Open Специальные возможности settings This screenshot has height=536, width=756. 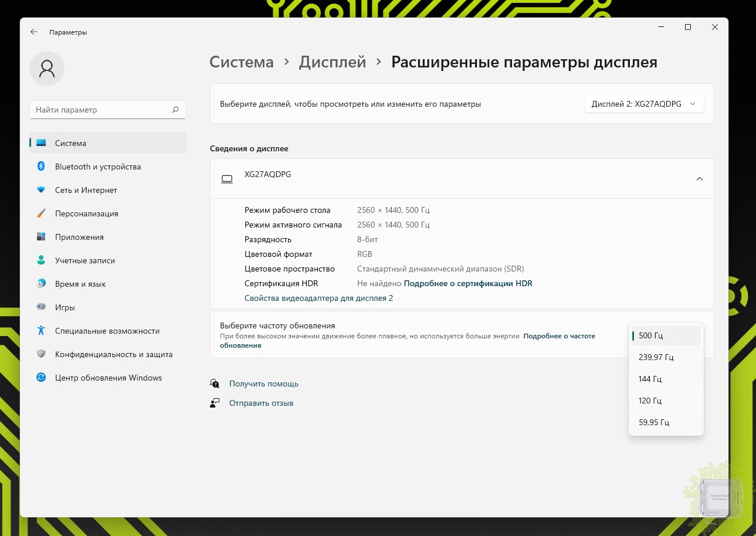(107, 331)
